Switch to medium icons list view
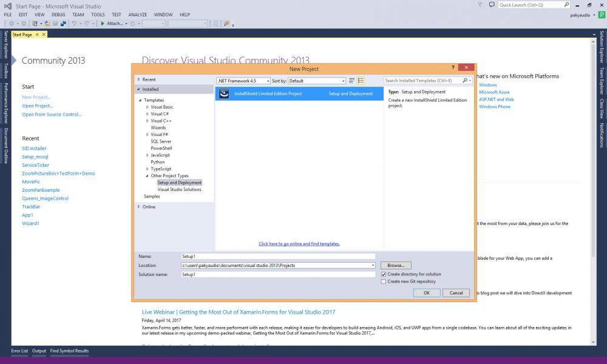This screenshot has height=364, width=607. 361,81
